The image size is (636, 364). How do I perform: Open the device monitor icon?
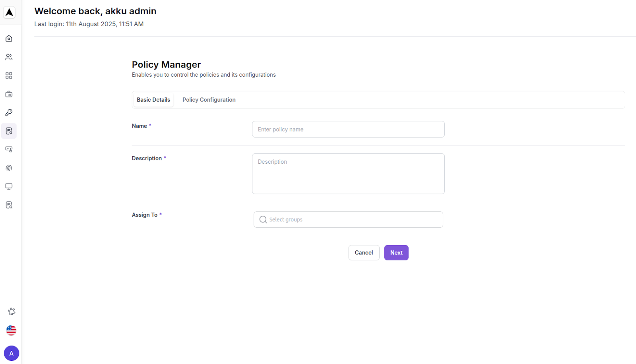8,186
